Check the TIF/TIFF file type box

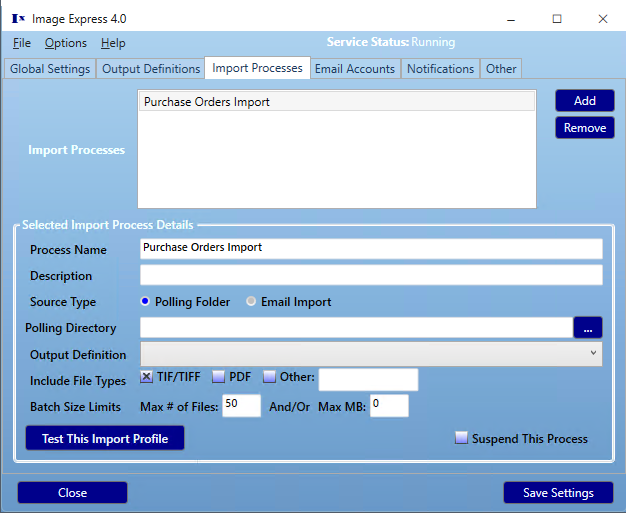[146, 376]
